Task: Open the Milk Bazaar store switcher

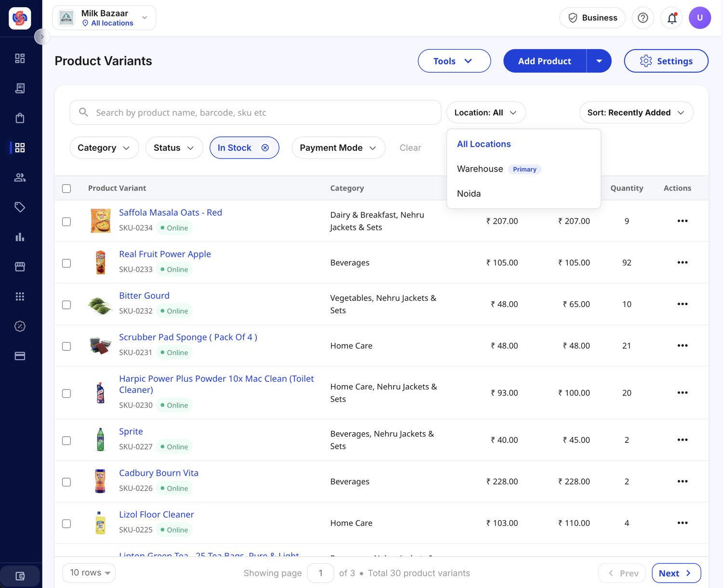Action: 104,18
